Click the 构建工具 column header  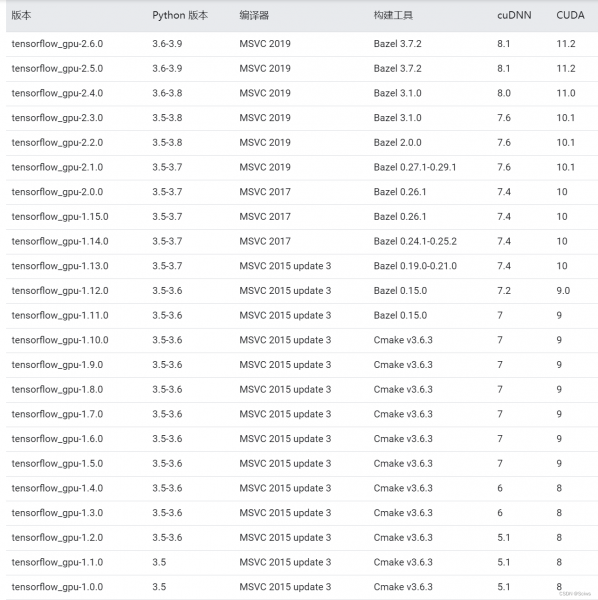coord(393,15)
